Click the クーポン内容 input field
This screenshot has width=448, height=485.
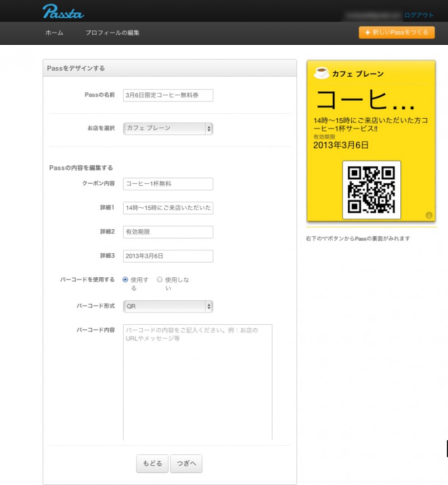[168, 184]
